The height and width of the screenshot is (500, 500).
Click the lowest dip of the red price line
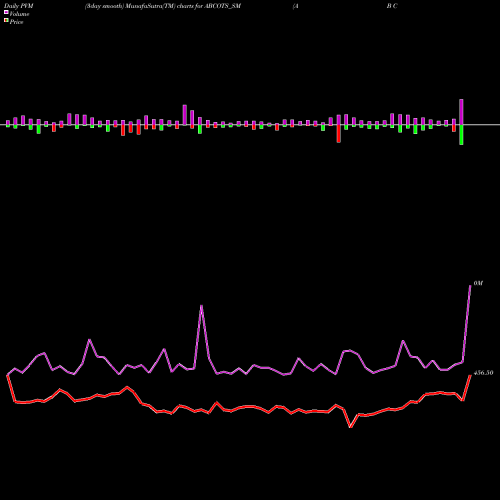(351, 427)
